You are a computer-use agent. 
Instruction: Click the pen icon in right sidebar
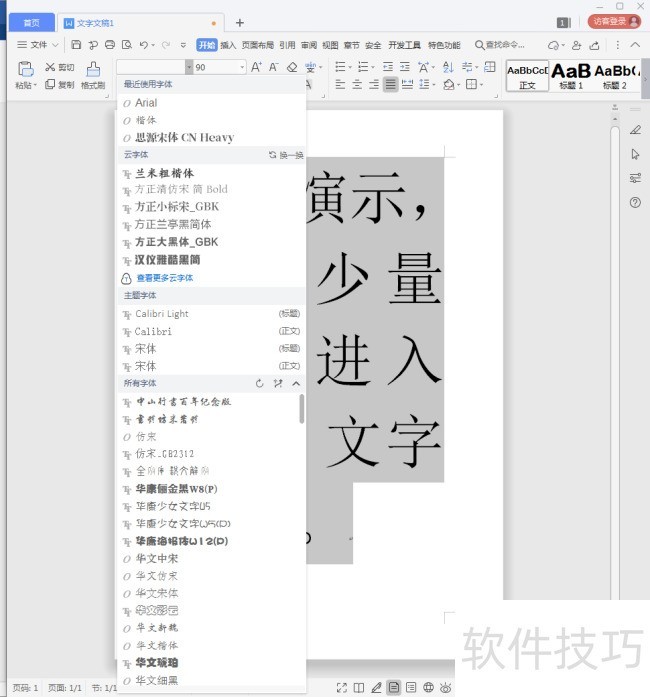[x=635, y=129]
